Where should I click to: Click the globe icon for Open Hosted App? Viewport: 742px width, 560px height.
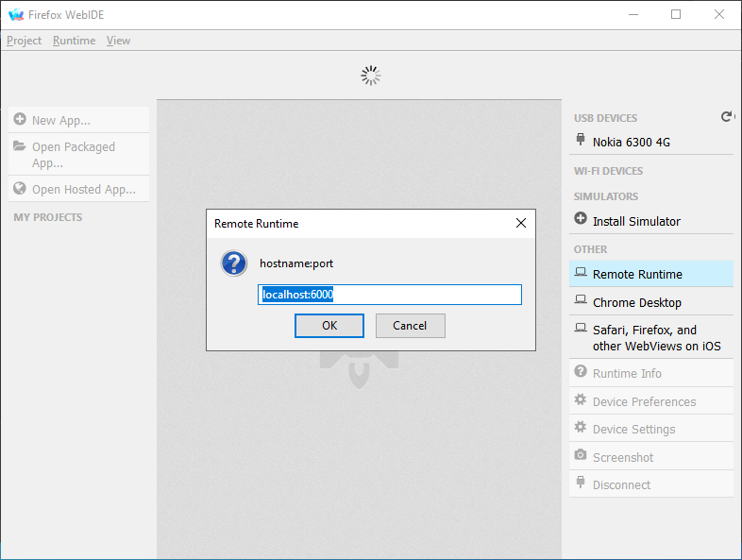[20, 189]
